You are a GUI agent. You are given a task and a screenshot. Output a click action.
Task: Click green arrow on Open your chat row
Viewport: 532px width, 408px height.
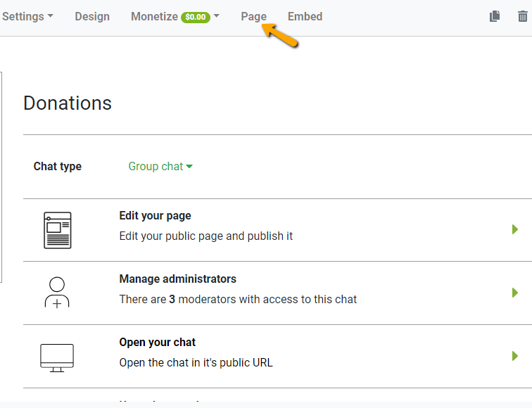(x=515, y=356)
